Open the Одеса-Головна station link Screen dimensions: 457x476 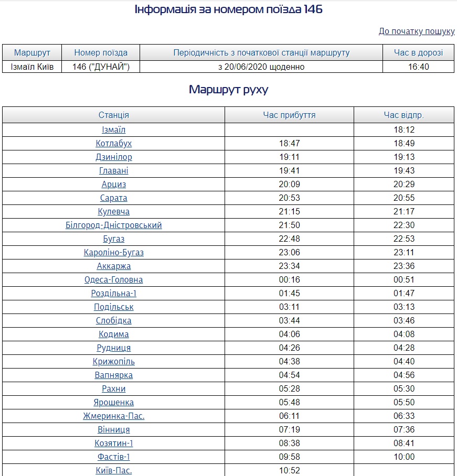tap(114, 280)
